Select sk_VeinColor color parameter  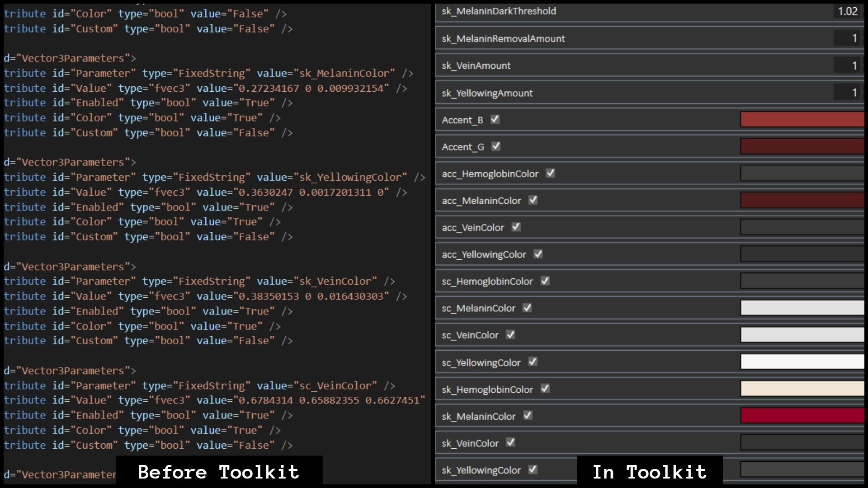click(804, 443)
